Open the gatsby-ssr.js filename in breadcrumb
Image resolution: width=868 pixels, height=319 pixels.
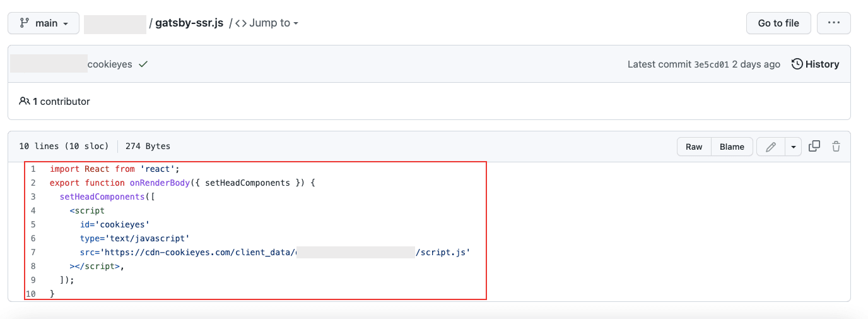coord(189,23)
